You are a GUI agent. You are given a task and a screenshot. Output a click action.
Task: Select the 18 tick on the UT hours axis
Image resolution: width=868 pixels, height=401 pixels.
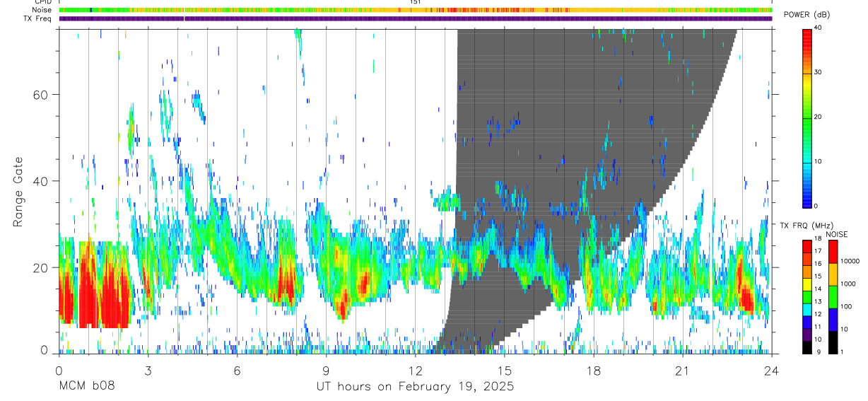[593, 370]
